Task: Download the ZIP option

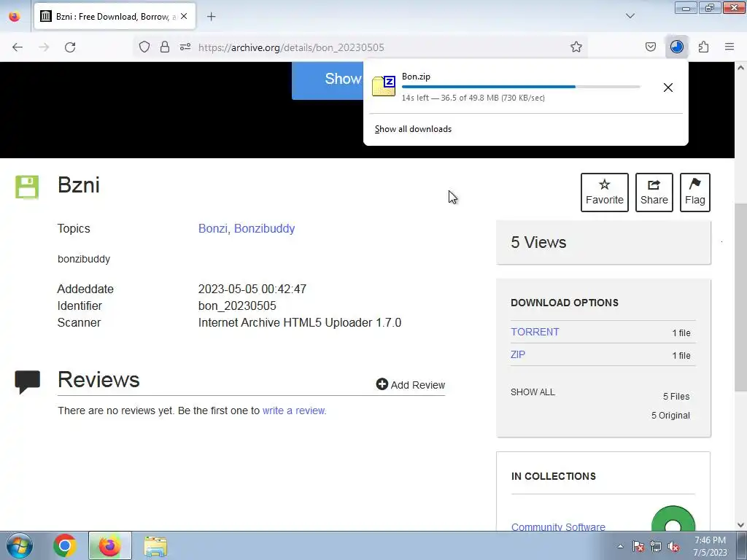Action: [518, 354]
